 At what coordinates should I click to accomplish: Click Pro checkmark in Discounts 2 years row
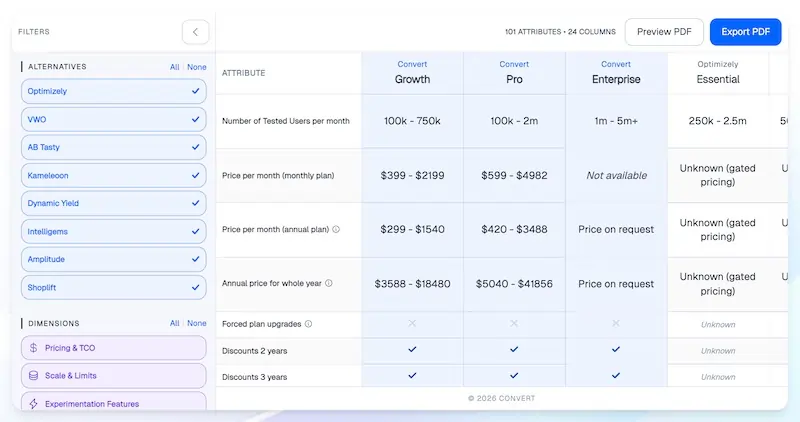click(x=514, y=350)
